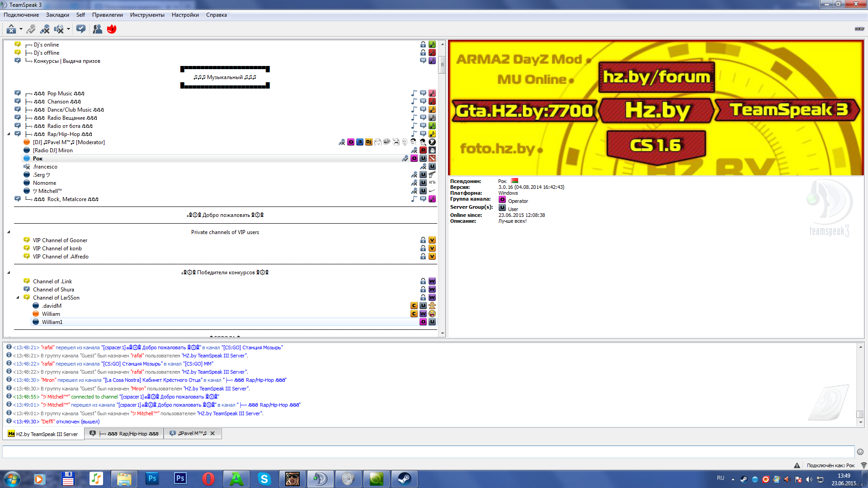Click the magenta O badge on Pok's row
This screenshot has width=868, height=488.
click(x=414, y=159)
